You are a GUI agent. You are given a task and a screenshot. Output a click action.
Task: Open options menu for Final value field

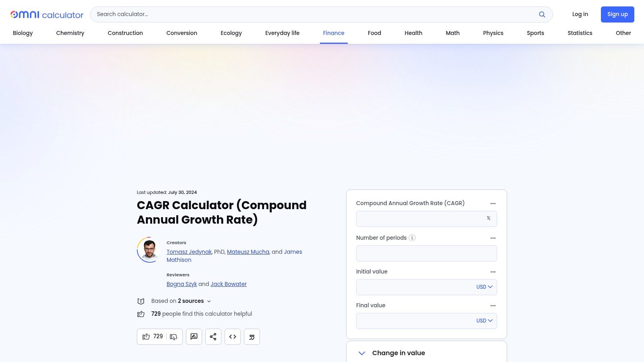tap(493, 306)
